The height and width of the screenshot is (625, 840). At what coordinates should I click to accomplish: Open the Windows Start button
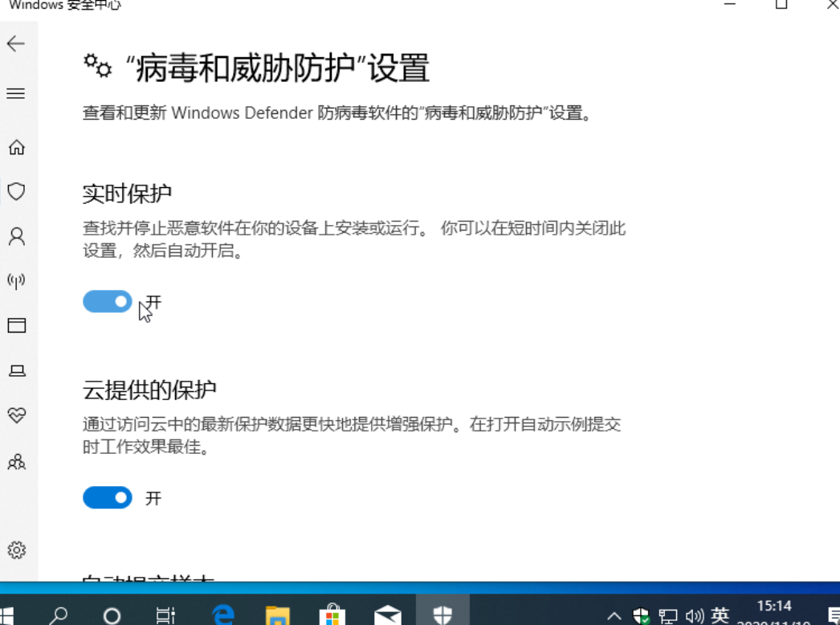pyautogui.click(x=6, y=615)
